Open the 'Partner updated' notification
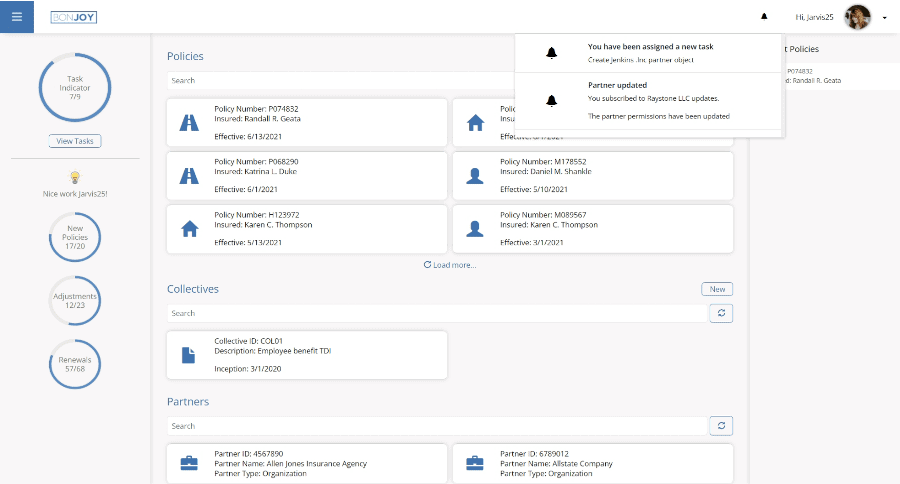The width and height of the screenshot is (900, 484). 649,101
